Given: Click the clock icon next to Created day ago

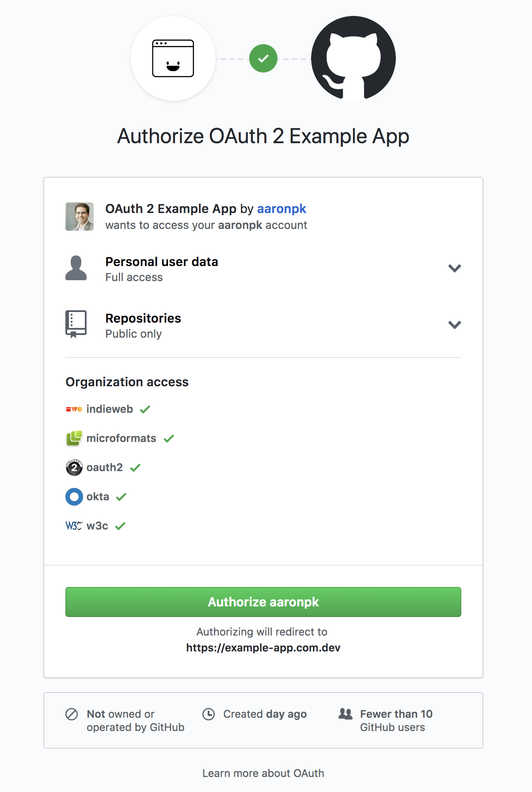Looking at the screenshot, I should click(209, 714).
